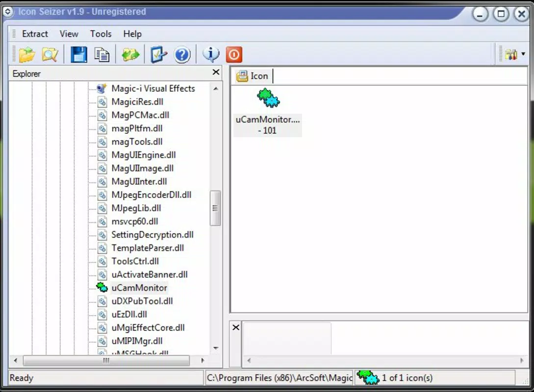Select SettingDecryption.dll in the tree
Image resolution: width=534 pixels, height=392 pixels.
tap(152, 234)
